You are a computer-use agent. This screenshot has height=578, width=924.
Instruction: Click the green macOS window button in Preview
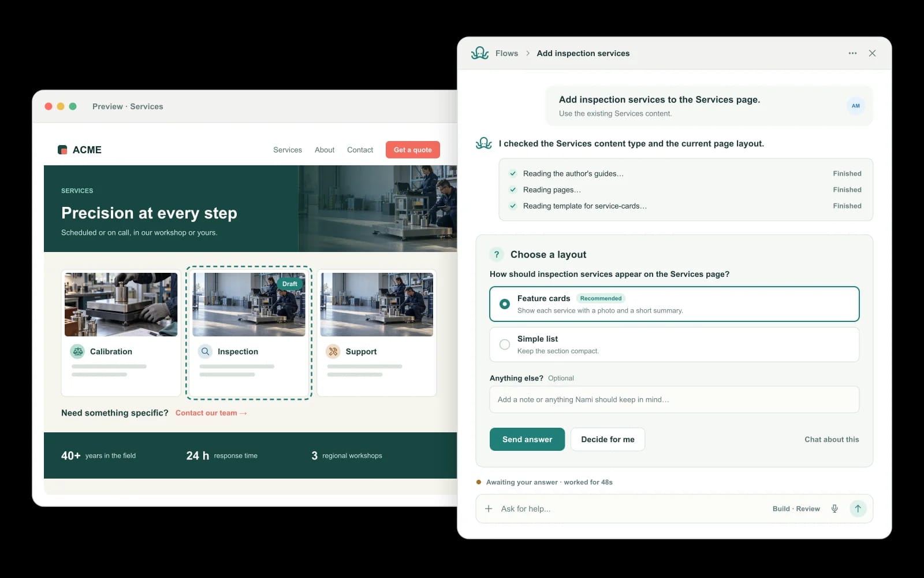[x=73, y=106]
